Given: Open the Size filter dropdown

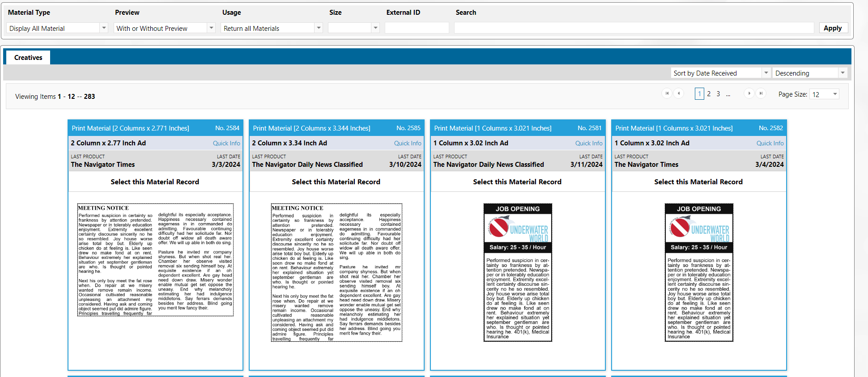Looking at the screenshot, I should pyautogui.click(x=375, y=28).
